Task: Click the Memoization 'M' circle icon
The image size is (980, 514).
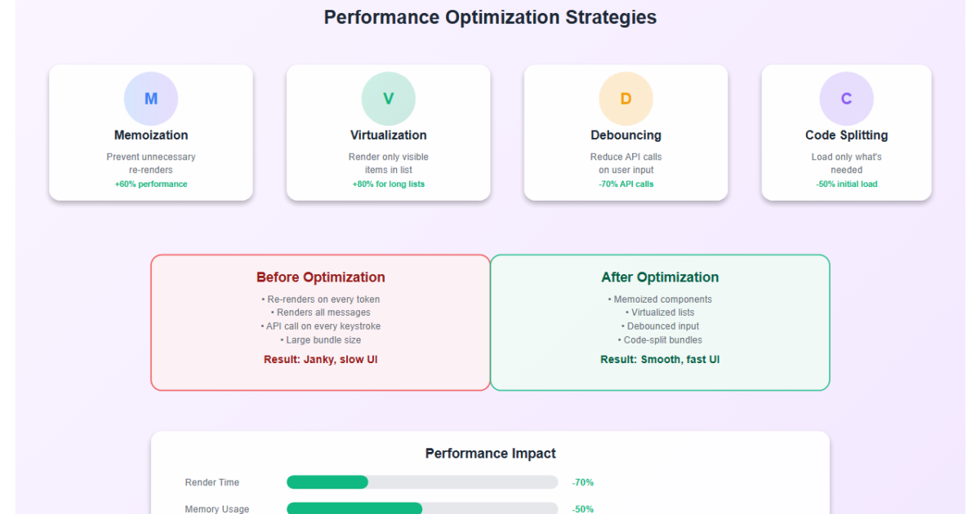Action: click(151, 99)
